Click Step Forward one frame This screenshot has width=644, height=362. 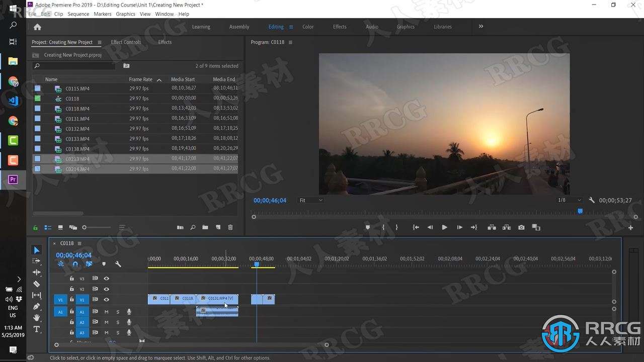click(459, 227)
